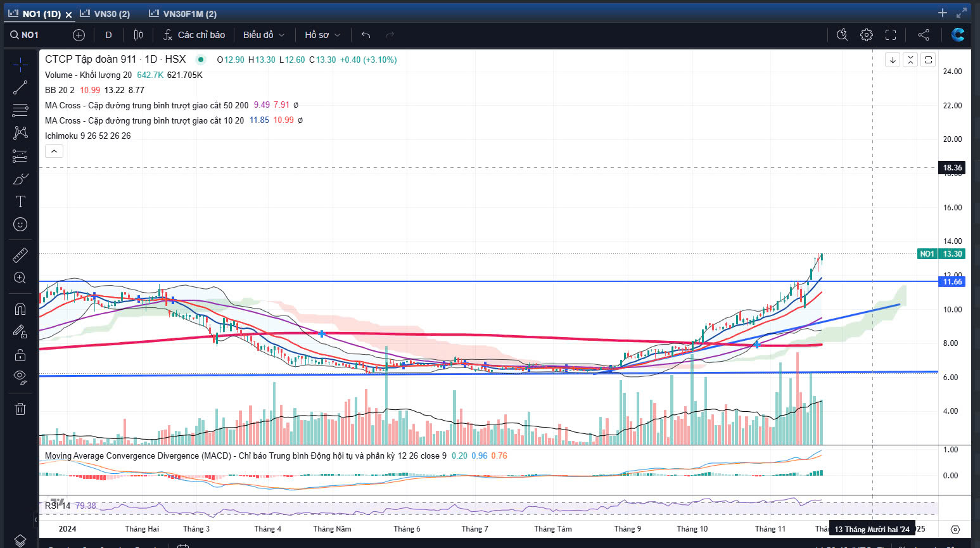Remove drawings with trash icon
Image resolution: width=980 pixels, height=548 pixels.
click(x=20, y=409)
